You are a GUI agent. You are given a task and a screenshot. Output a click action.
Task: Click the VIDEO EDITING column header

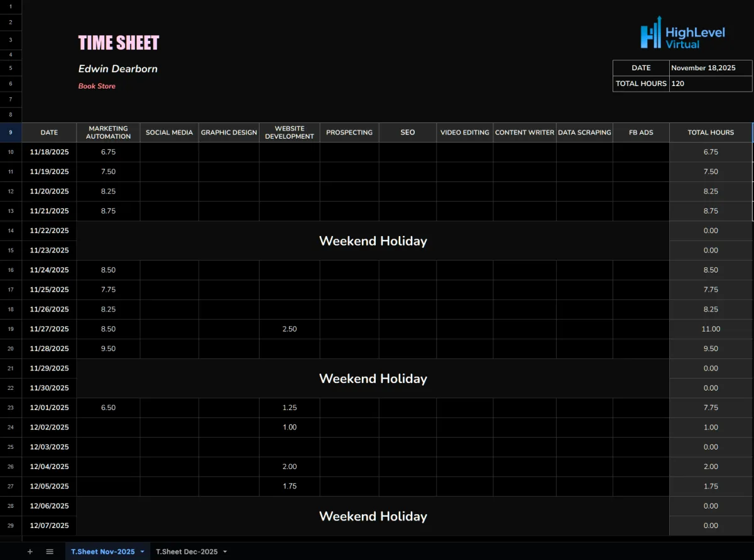pyautogui.click(x=465, y=132)
